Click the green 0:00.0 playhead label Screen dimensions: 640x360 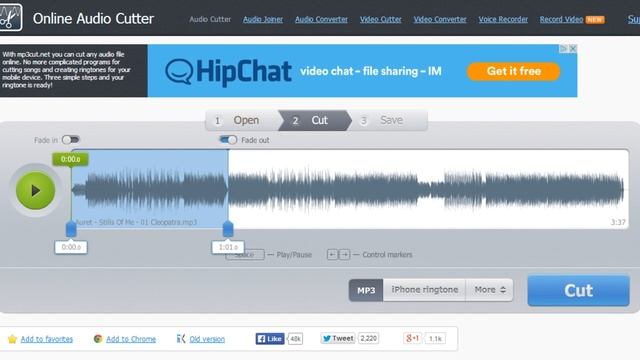tap(70, 159)
